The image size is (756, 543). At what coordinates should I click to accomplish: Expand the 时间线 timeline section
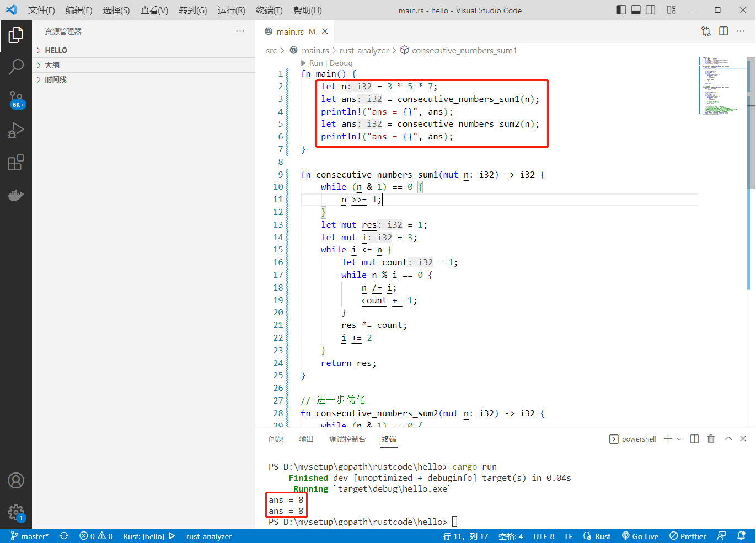coord(143,79)
